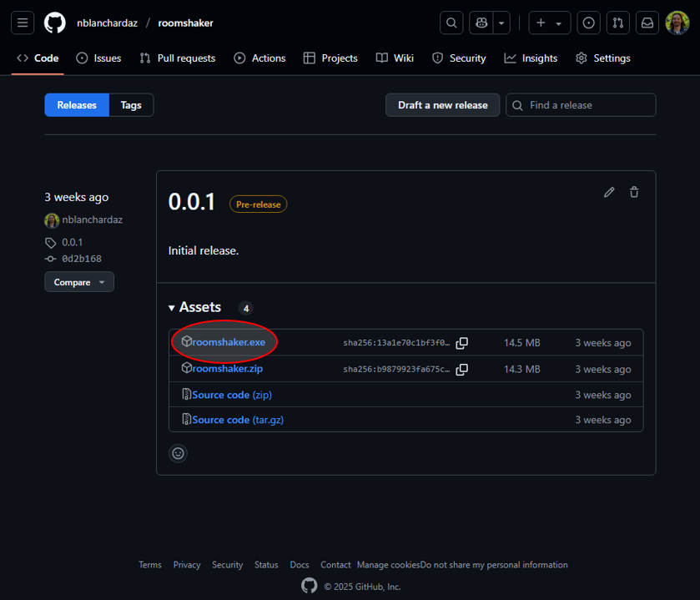This screenshot has width=700, height=600.
Task: Click Draft a new release button
Action: (x=442, y=105)
